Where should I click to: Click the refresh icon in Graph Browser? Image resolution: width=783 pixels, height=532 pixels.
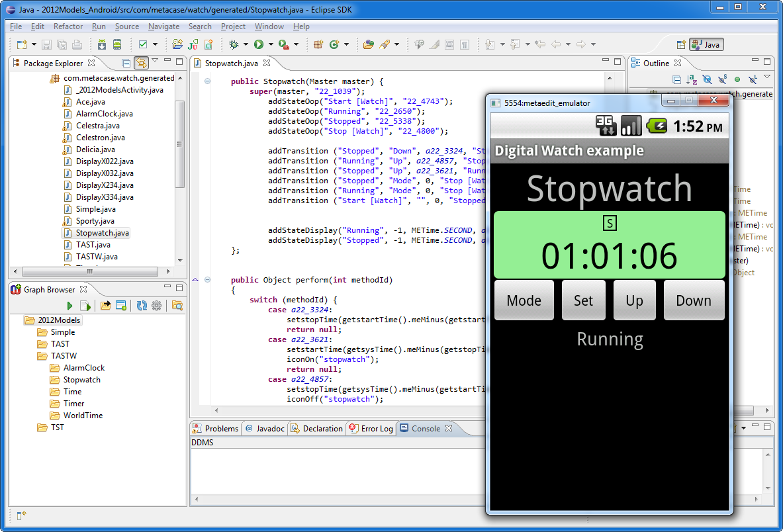pos(142,305)
